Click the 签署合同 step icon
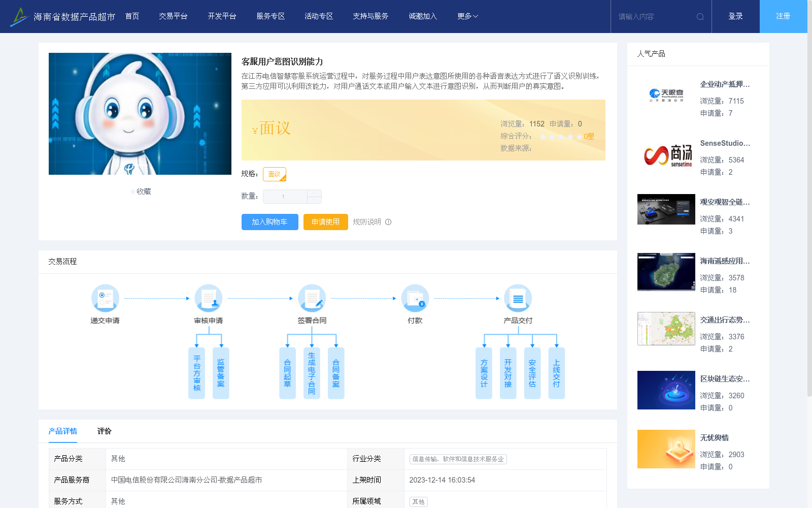Image resolution: width=812 pixels, height=508 pixels. coord(312,298)
